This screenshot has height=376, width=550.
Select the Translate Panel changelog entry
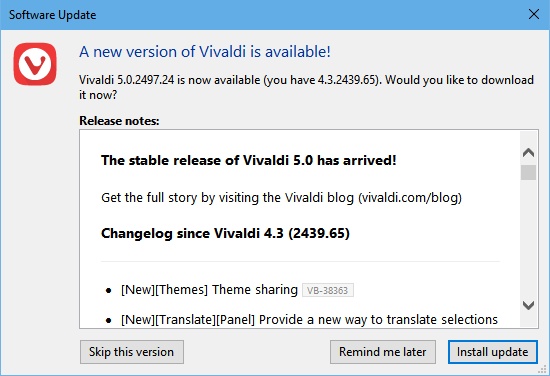[x=309, y=320]
